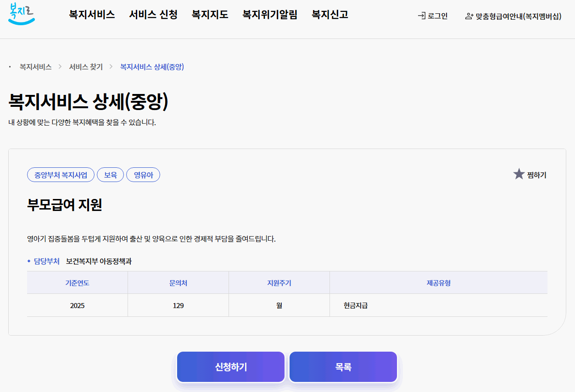Open the 서비스 찾기 breadcrumb link
This screenshot has height=392, width=575.
tap(85, 66)
